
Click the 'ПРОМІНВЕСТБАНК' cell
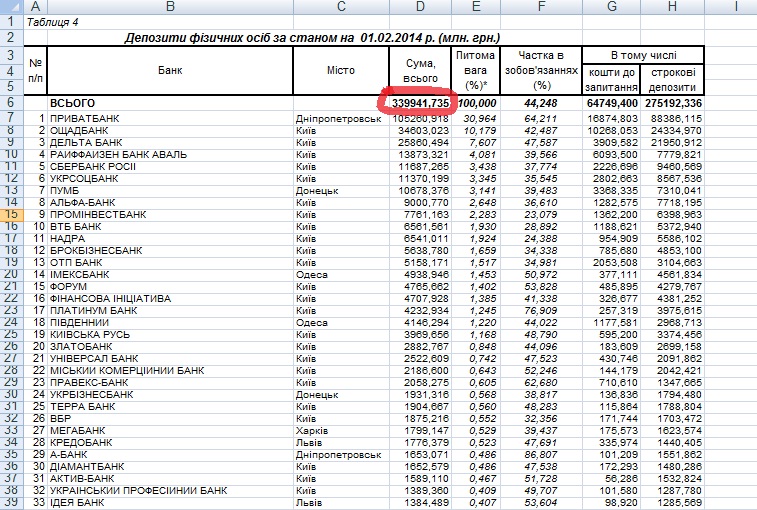tap(170, 214)
